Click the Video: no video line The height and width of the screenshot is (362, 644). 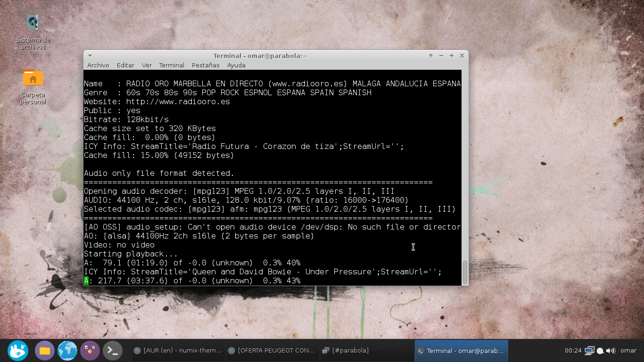click(119, 245)
